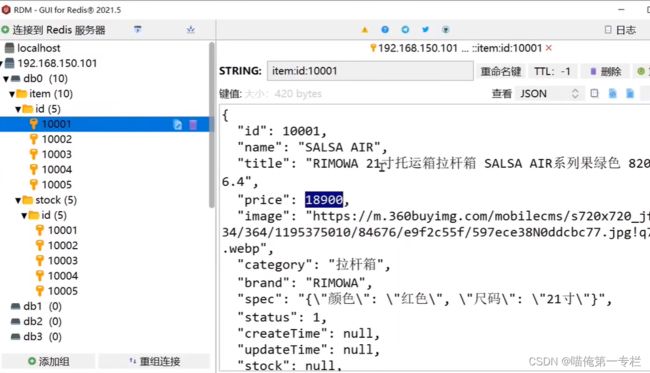
Task: Click the second blue save document icon
Action: click(x=630, y=93)
